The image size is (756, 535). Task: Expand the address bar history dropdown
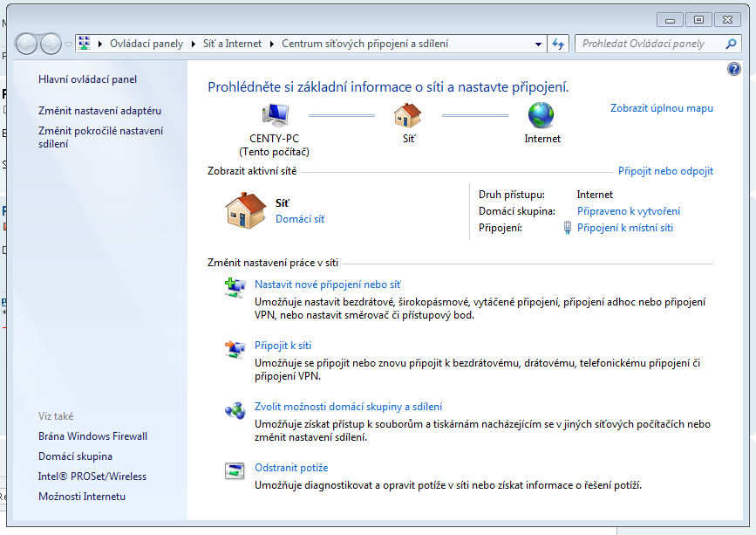[538, 44]
